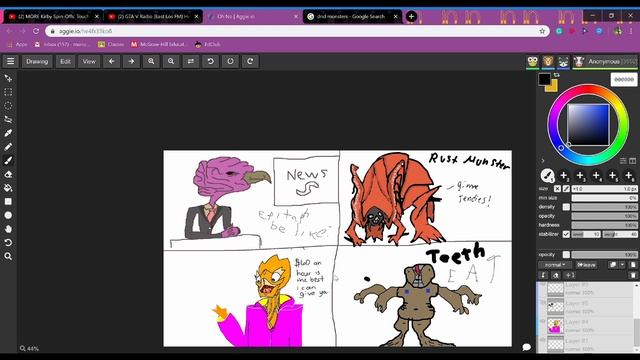The image size is (640, 360).
Task: Select the eraser tool
Action: coord(8,174)
